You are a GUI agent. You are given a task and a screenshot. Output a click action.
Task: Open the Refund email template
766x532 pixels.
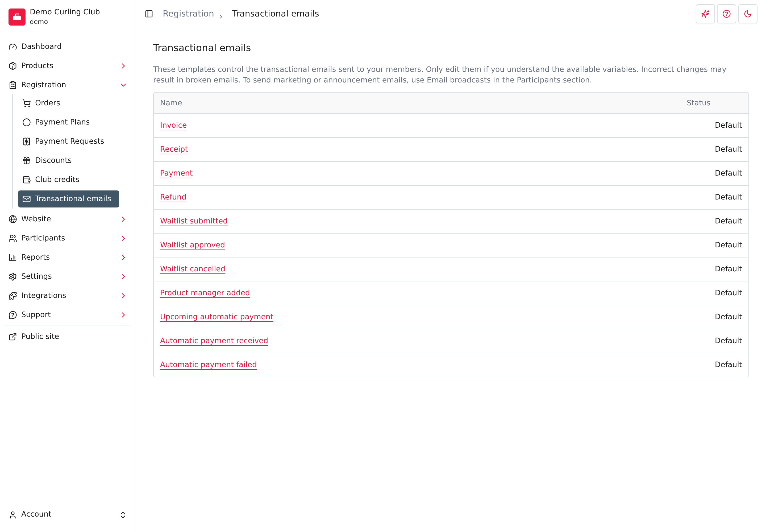[173, 197]
